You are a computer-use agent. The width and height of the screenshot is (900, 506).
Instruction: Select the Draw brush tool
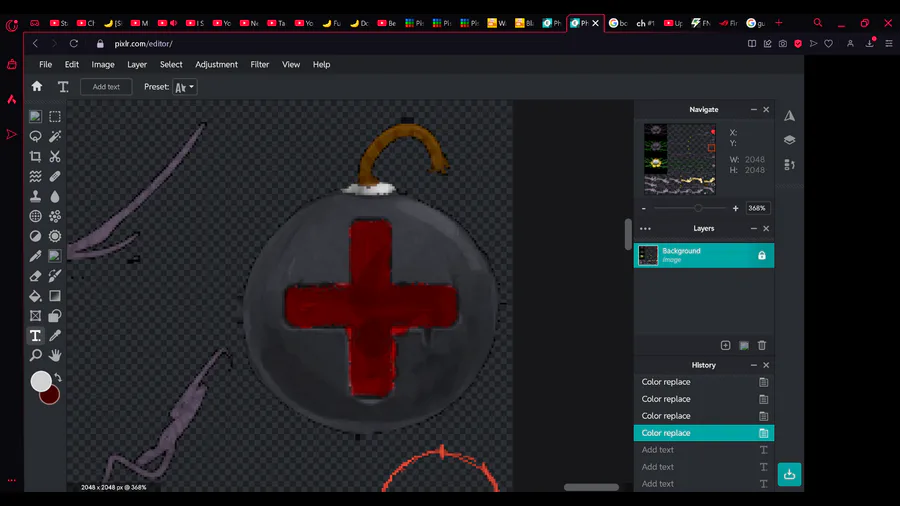(55, 276)
